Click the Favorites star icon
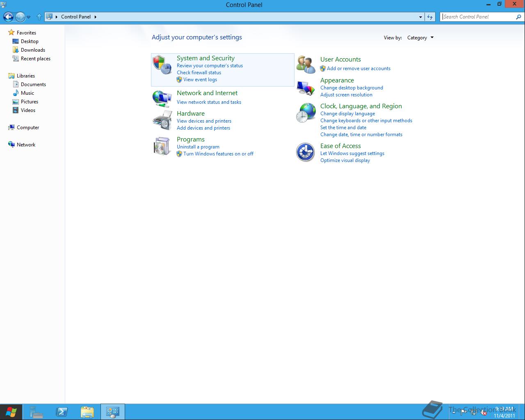The image size is (525, 420). pos(11,32)
